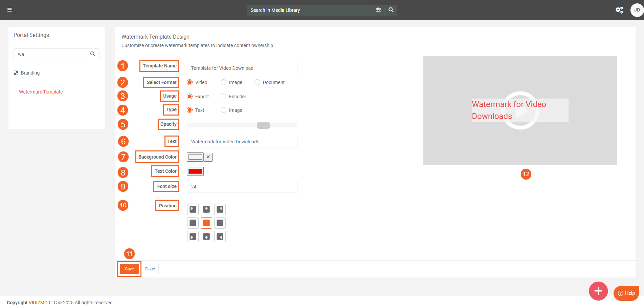Screen dimensions: 644x308
Task: Place watermark at bottom-center position
Action: [x=206, y=237]
